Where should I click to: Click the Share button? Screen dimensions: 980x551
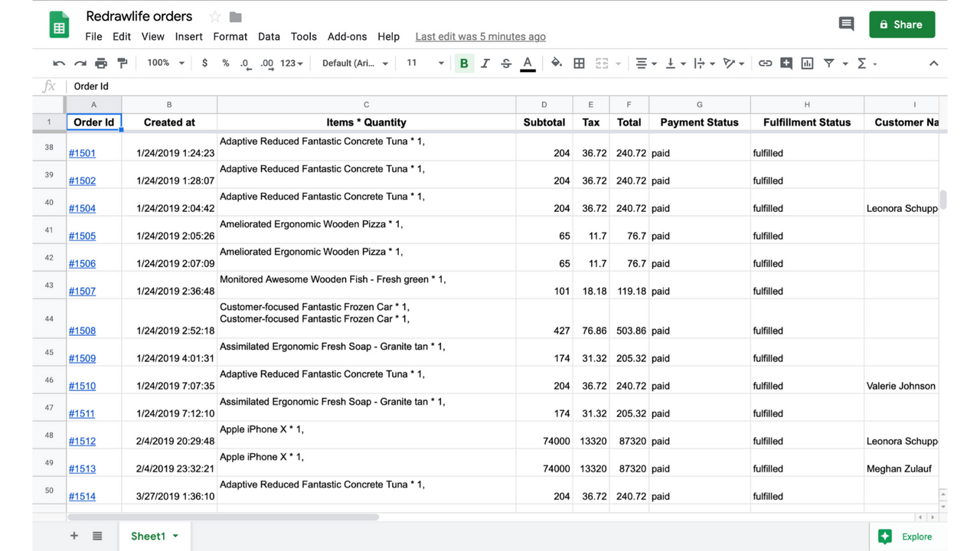coord(902,24)
